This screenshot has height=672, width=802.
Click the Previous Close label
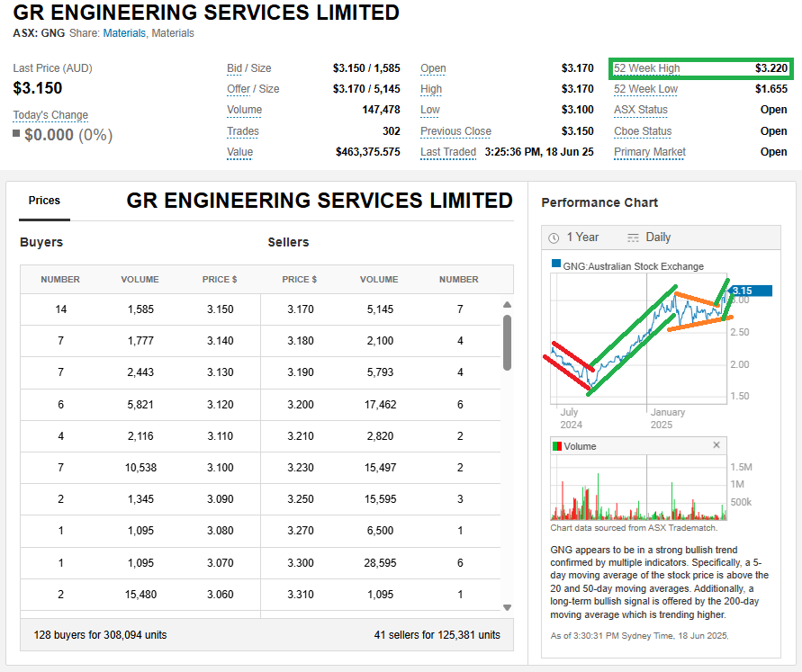click(x=455, y=131)
